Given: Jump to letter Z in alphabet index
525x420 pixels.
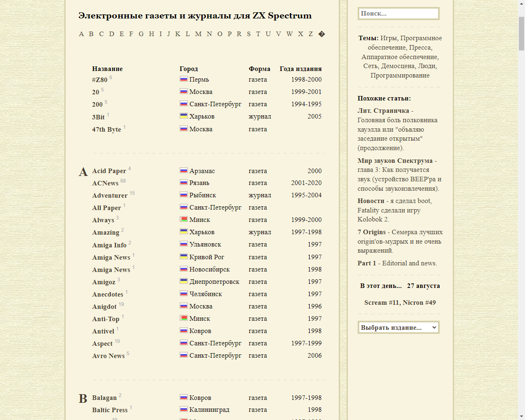Looking at the screenshot, I should 310,34.
